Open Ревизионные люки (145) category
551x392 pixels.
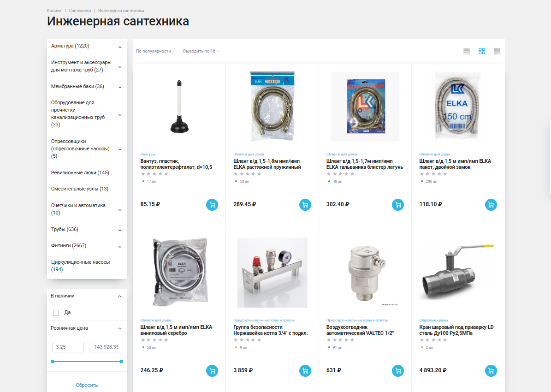click(80, 172)
